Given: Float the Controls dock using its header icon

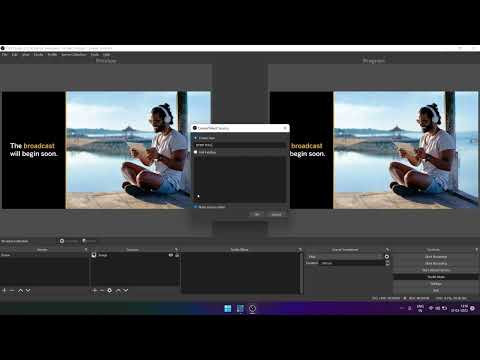Looking at the screenshot, I should (x=476, y=249).
